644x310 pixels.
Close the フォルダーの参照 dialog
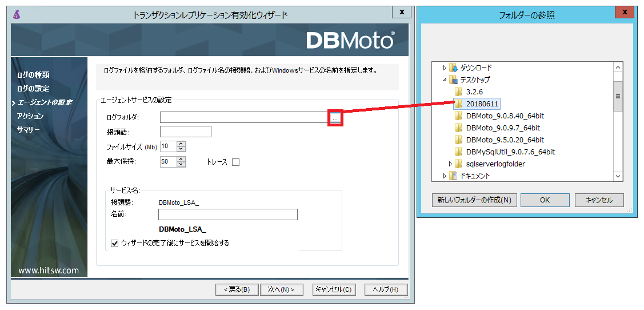[x=624, y=13]
